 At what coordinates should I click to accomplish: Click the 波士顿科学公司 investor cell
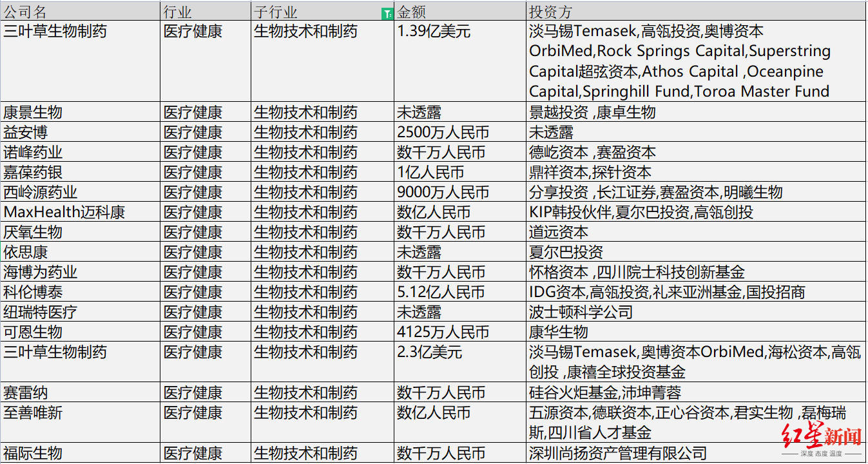(696, 312)
